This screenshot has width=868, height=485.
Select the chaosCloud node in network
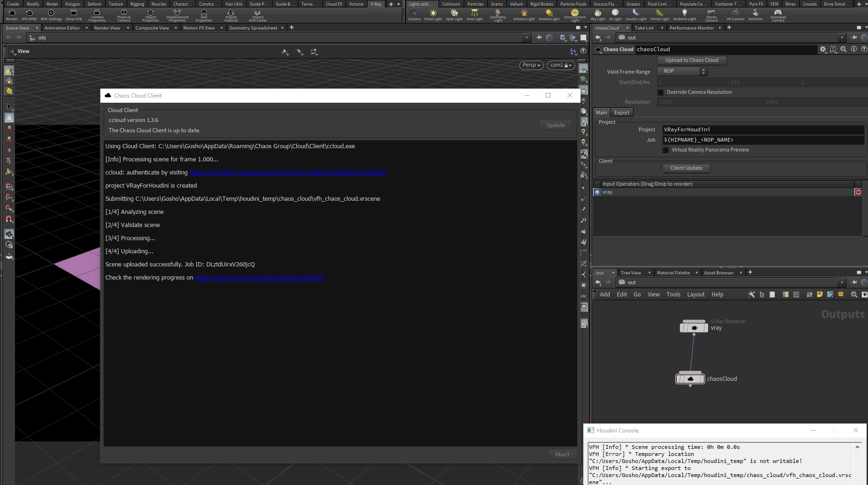(x=690, y=379)
